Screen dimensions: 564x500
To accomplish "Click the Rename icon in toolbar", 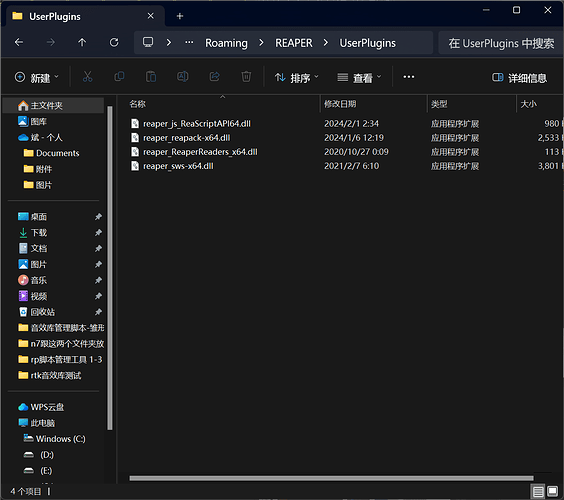I will tap(183, 77).
